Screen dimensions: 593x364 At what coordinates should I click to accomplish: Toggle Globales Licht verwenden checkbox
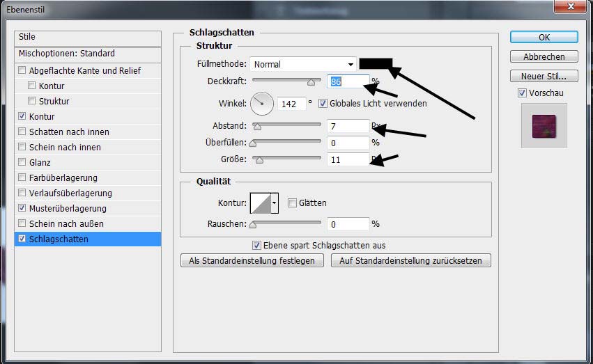tap(323, 104)
